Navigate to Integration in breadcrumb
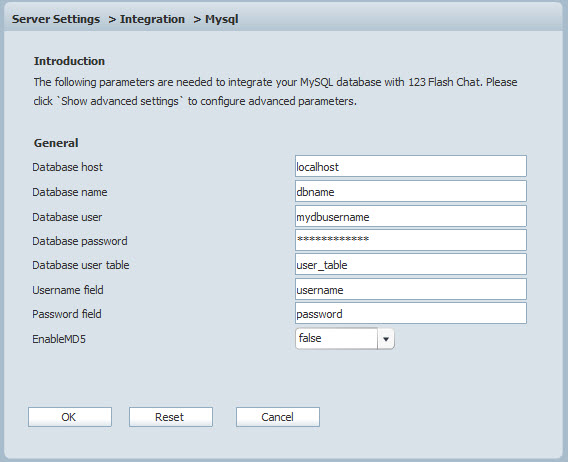The height and width of the screenshot is (462, 568). (x=152, y=19)
